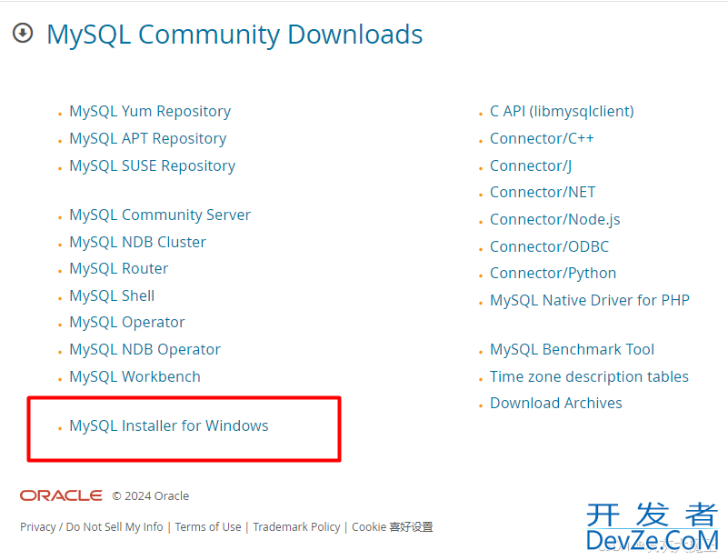Image resolution: width=728 pixels, height=560 pixels.
Task: Open Connector/Python link
Action: [x=553, y=274]
